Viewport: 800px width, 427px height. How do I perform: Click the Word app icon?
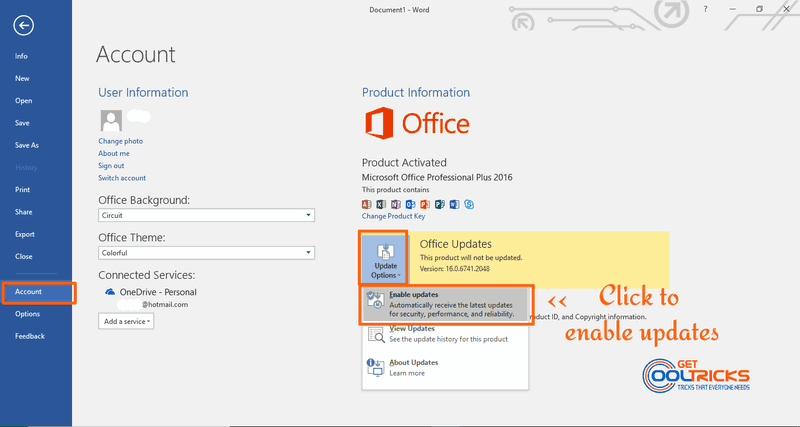(455, 205)
